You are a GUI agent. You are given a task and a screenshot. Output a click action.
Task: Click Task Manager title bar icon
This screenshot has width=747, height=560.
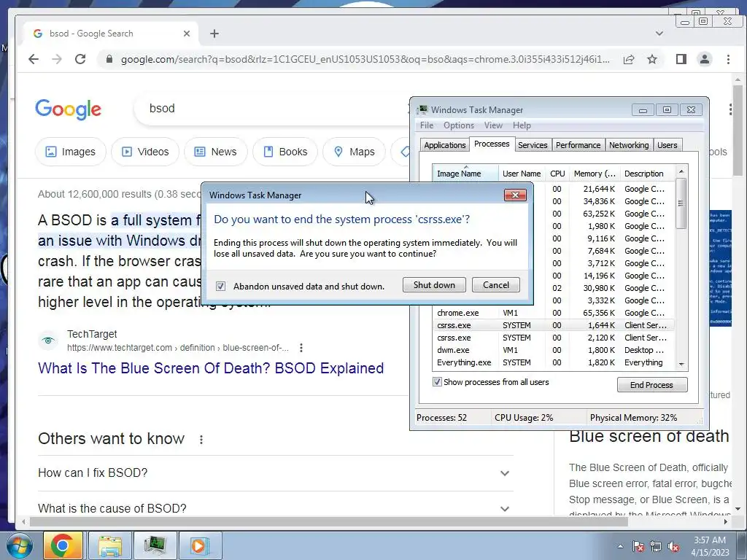(x=422, y=110)
